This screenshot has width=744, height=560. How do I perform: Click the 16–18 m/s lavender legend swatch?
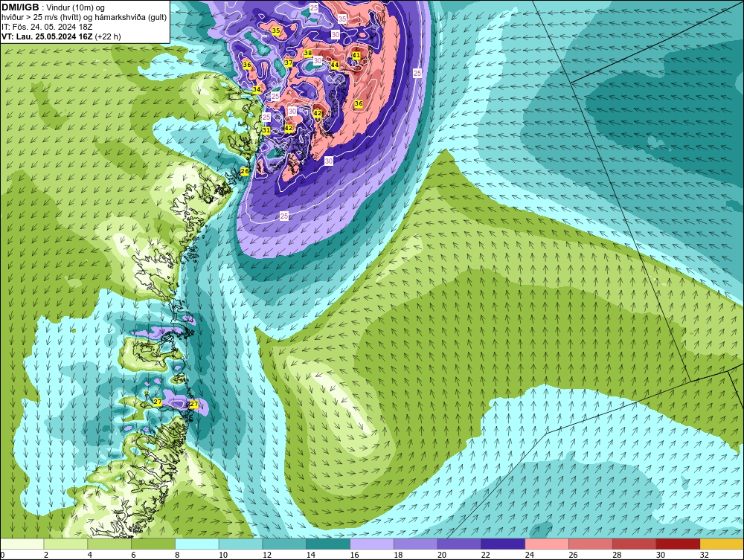(371, 544)
